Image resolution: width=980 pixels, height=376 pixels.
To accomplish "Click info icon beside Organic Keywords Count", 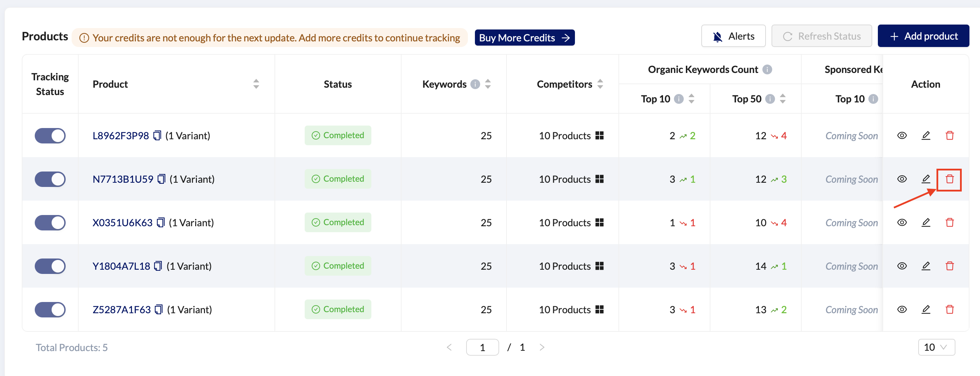I will (x=767, y=69).
